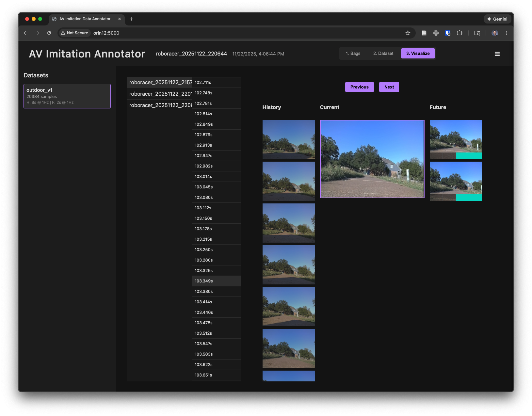The width and height of the screenshot is (532, 416).
Task: Open the hamburger menu icon
Action: pyautogui.click(x=497, y=54)
